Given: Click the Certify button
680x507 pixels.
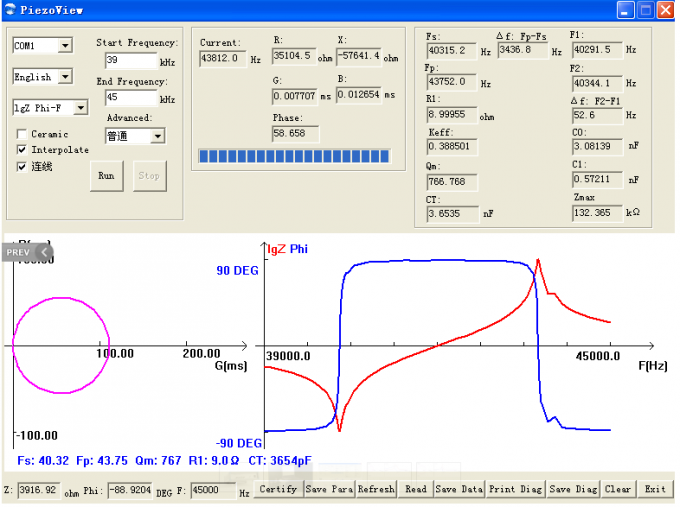Looking at the screenshot, I should (x=278, y=489).
